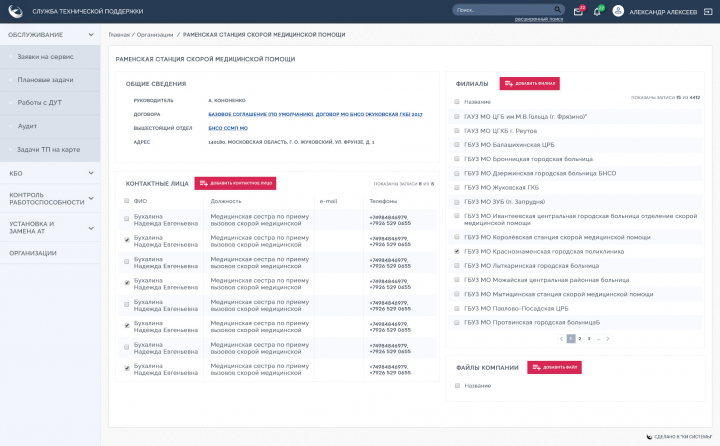Click the ГБУЗ МО Бронницкая городская больница row
This screenshot has width=720, height=446.
tap(576, 159)
